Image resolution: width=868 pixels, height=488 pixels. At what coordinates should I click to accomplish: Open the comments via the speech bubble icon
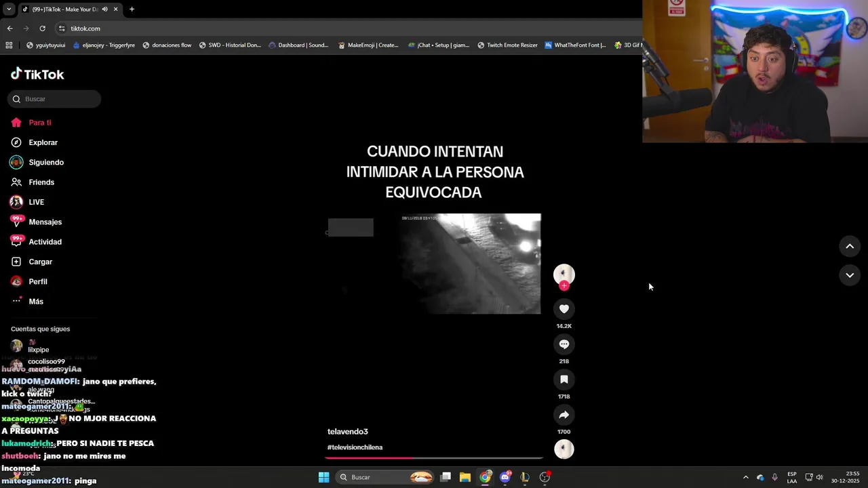click(x=564, y=344)
